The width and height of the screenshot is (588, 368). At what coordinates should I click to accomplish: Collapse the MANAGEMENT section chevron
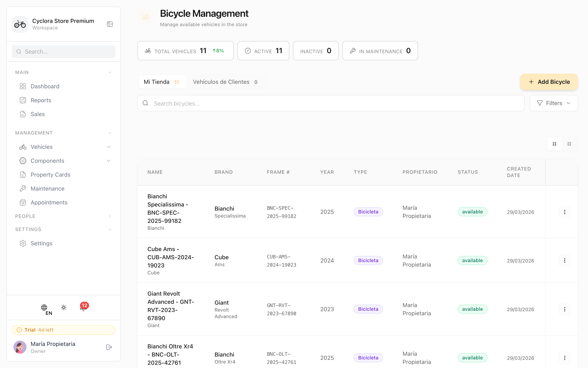[x=110, y=133]
